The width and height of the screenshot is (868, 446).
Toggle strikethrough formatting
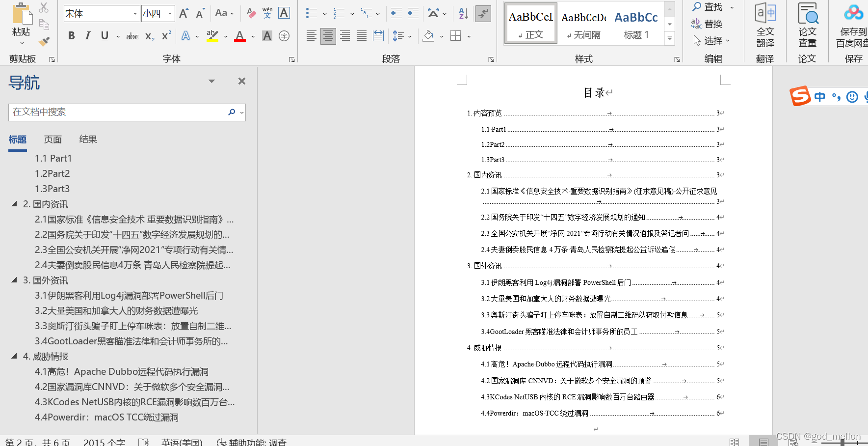(x=132, y=36)
